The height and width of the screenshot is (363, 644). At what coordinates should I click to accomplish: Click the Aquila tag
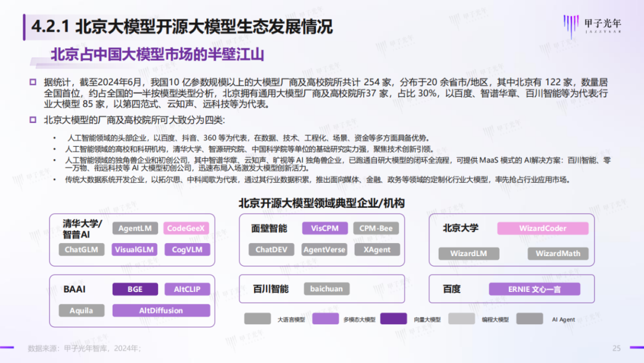(81, 310)
